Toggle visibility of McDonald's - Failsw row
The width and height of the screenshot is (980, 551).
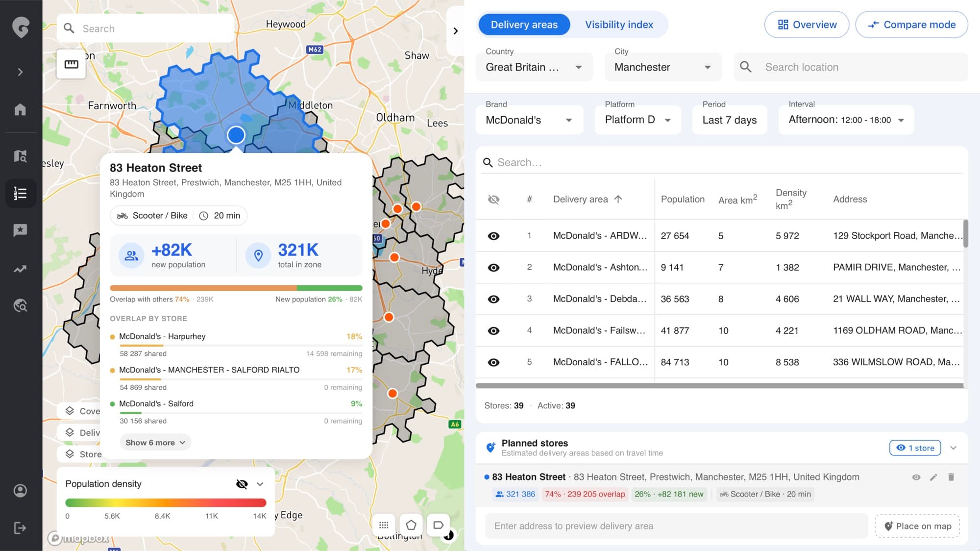[x=493, y=330]
